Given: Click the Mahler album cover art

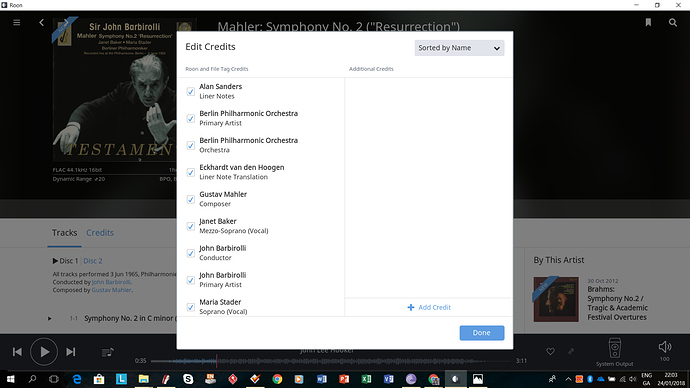Looking at the screenshot, I should coord(114,90).
